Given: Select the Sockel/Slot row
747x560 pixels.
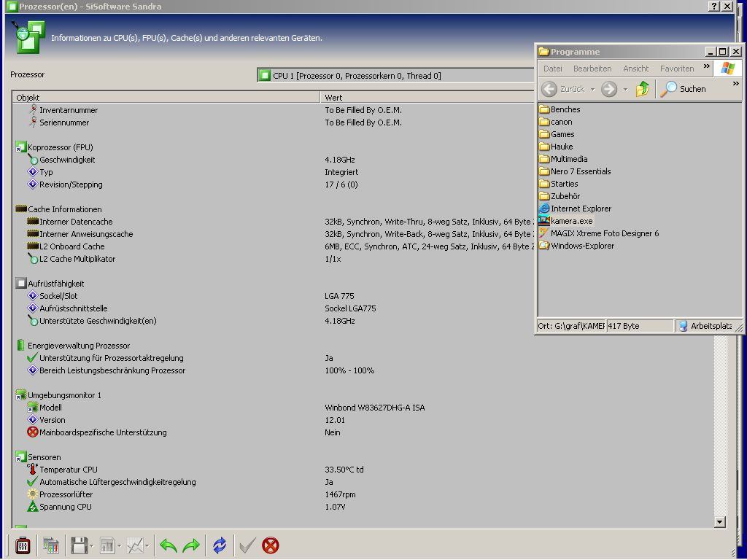Looking at the screenshot, I should pyautogui.click(x=58, y=296).
